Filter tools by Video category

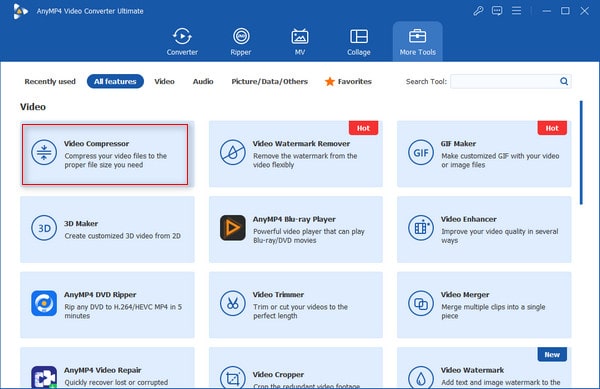(x=165, y=81)
